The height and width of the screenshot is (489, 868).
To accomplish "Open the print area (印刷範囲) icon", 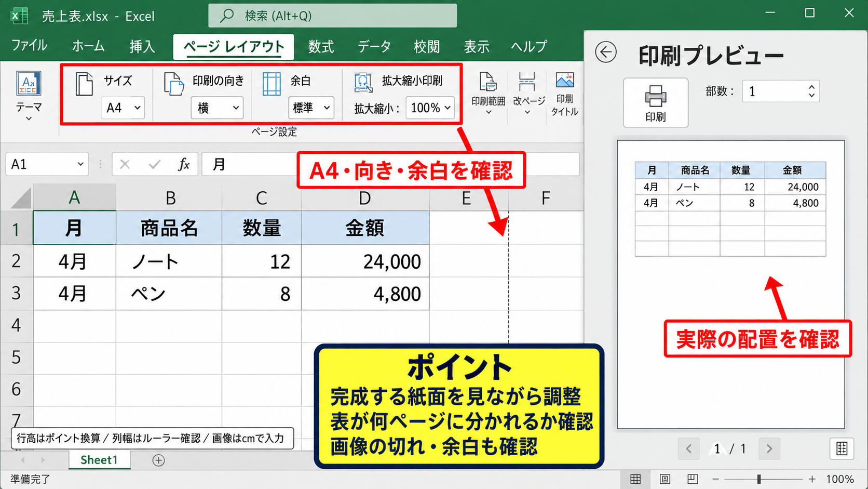I will [488, 82].
